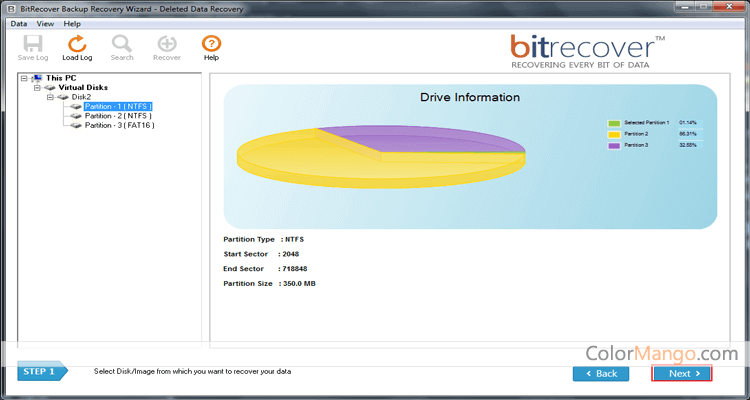Select the Disk2 label in tree
Screen dimensions: 750x400
[81, 97]
